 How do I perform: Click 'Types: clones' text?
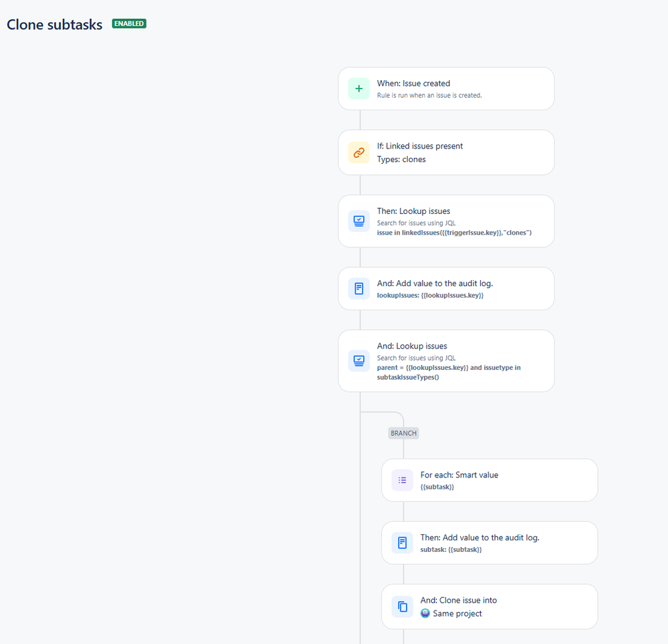(x=401, y=159)
